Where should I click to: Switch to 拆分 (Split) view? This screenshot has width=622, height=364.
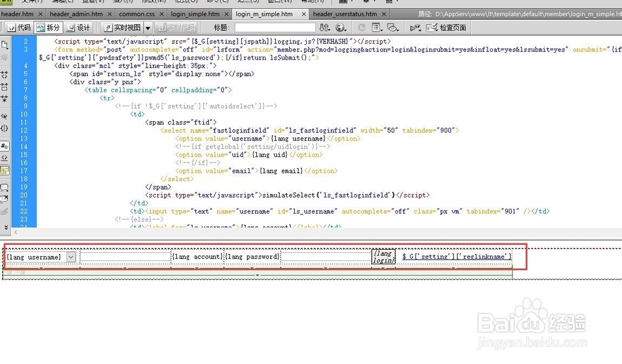[x=49, y=28]
